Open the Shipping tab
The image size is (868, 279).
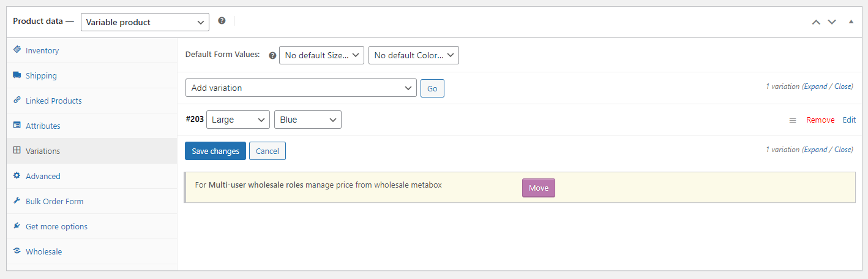click(92, 75)
